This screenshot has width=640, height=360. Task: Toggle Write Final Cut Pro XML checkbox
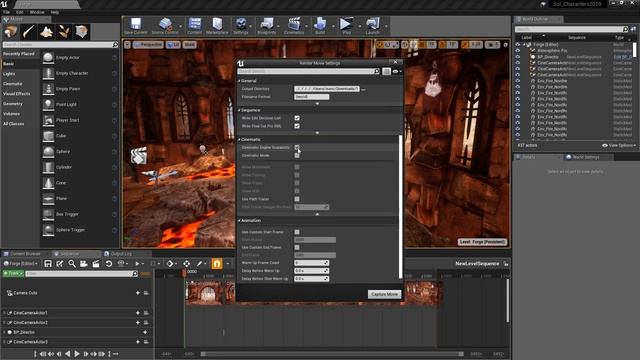coord(297,126)
